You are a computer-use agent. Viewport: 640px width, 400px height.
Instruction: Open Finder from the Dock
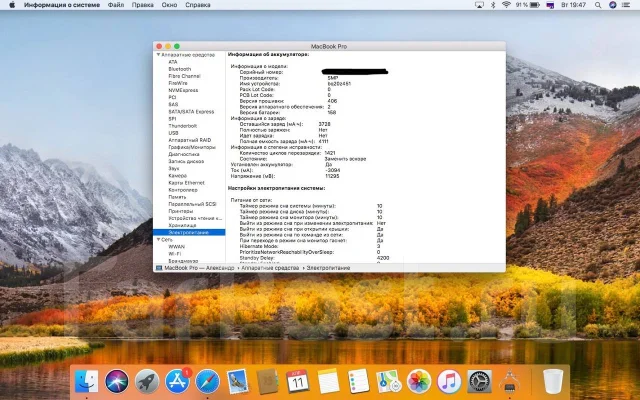(87, 381)
